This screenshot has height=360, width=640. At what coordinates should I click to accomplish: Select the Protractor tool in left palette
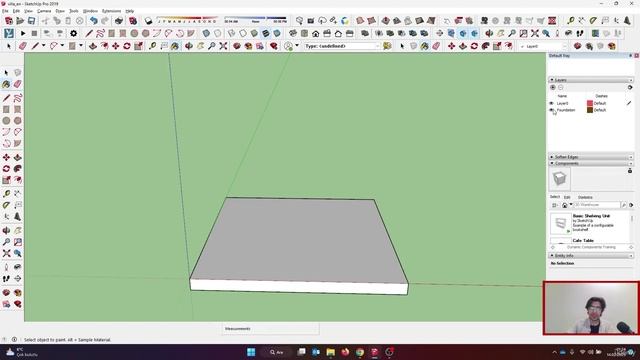tap(6, 205)
